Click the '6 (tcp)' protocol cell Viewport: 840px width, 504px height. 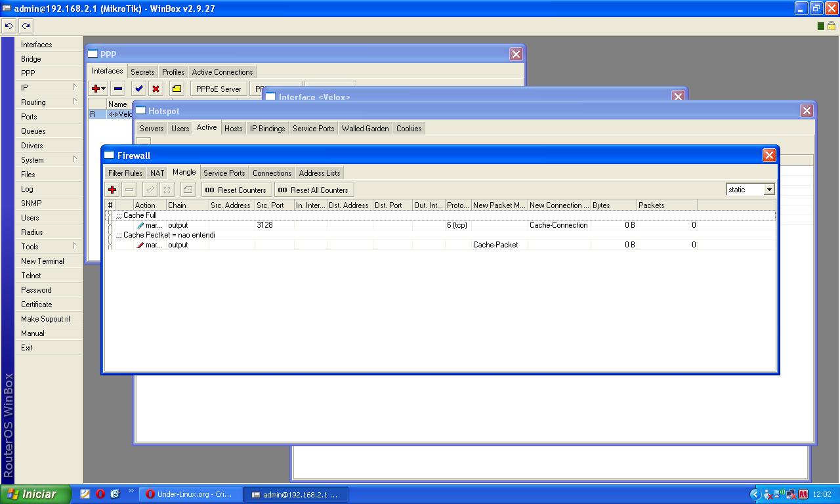(x=458, y=225)
